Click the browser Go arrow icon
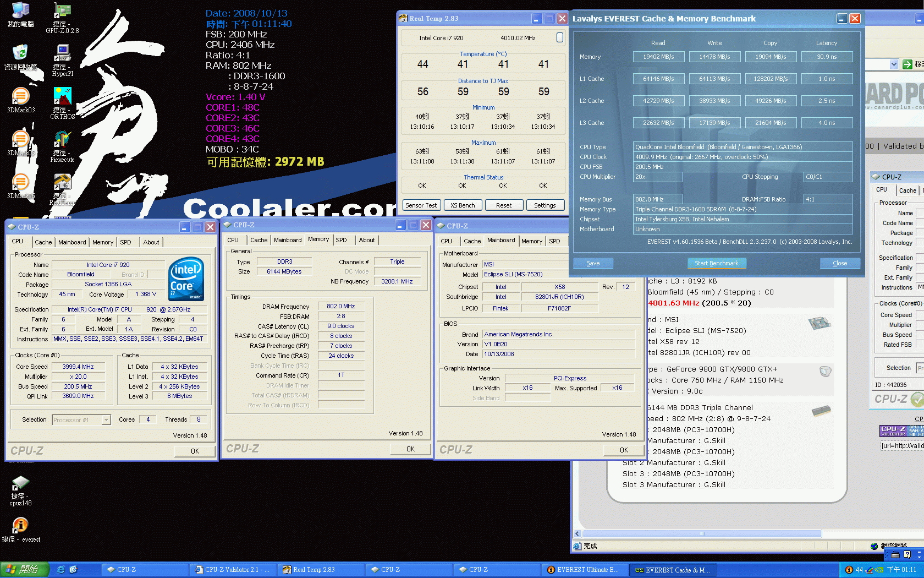Viewport: 924px width, 578px height. coord(908,64)
